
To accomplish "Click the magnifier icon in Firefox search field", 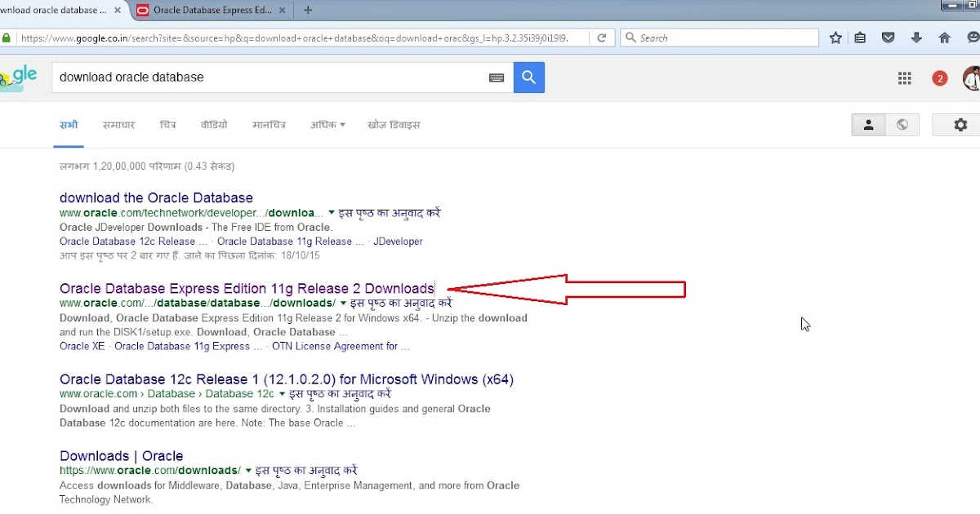I will point(630,38).
